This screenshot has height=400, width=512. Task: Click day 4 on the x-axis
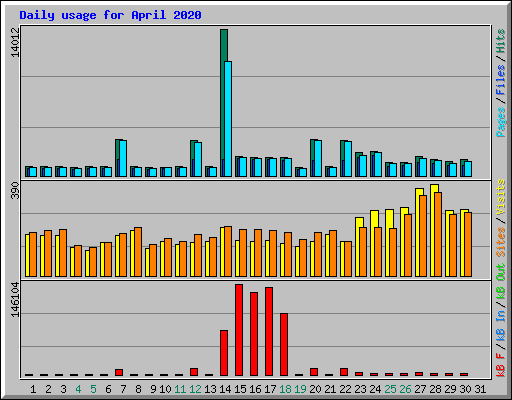coord(78,389)
